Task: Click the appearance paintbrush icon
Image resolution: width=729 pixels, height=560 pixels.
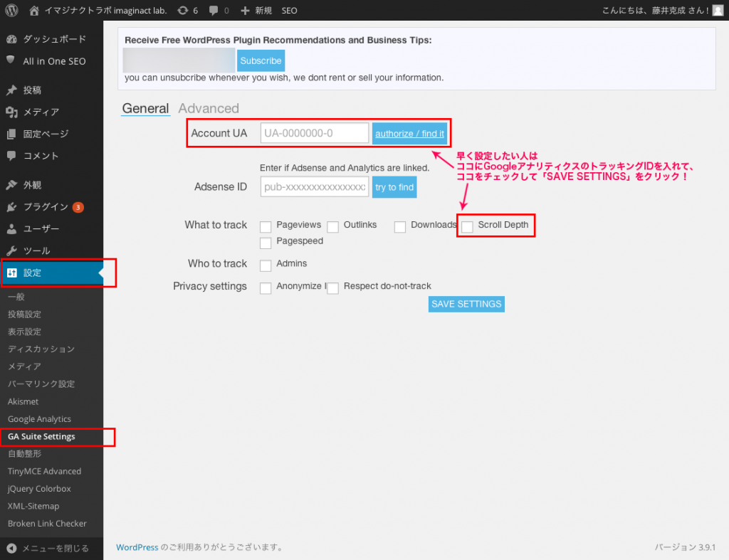Action: click(x=11, y=185)
